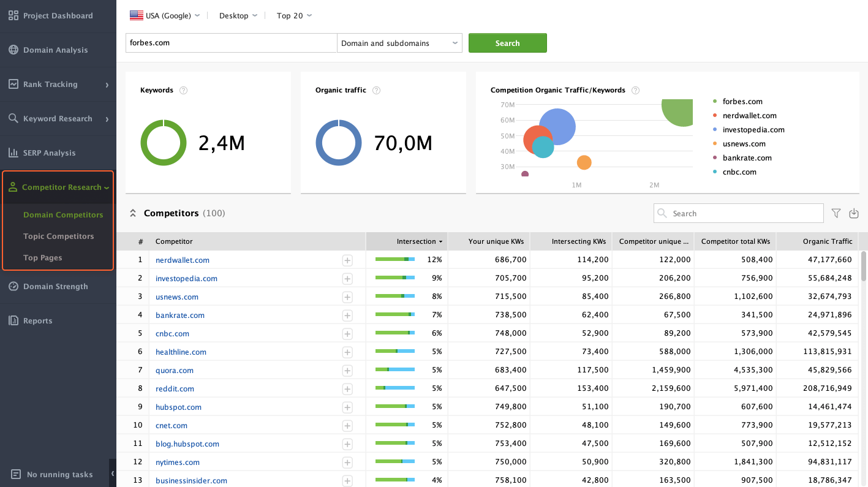Click the Domain Analysis globe icon
This screenshot has height=487, width=868.
(x=13, y=50)
